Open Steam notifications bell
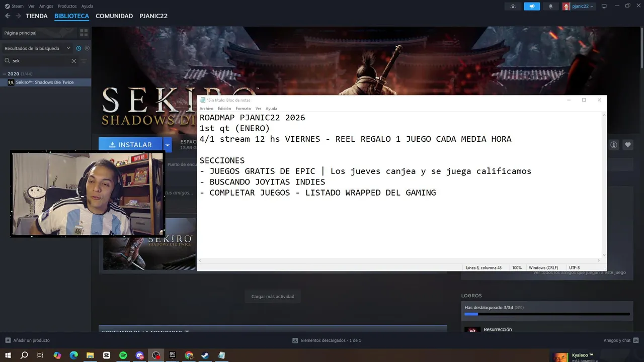 tap(550, 6)
